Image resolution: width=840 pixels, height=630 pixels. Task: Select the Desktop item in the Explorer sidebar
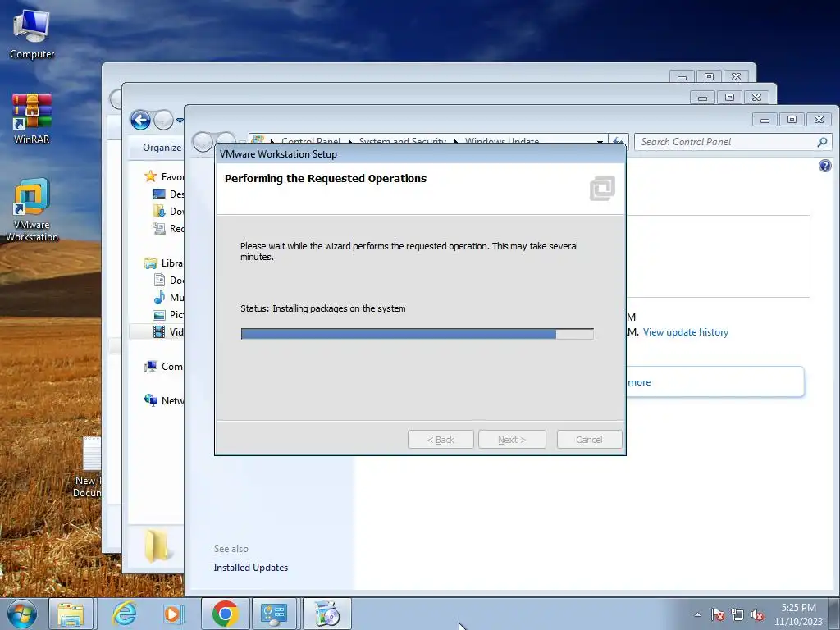168,194
